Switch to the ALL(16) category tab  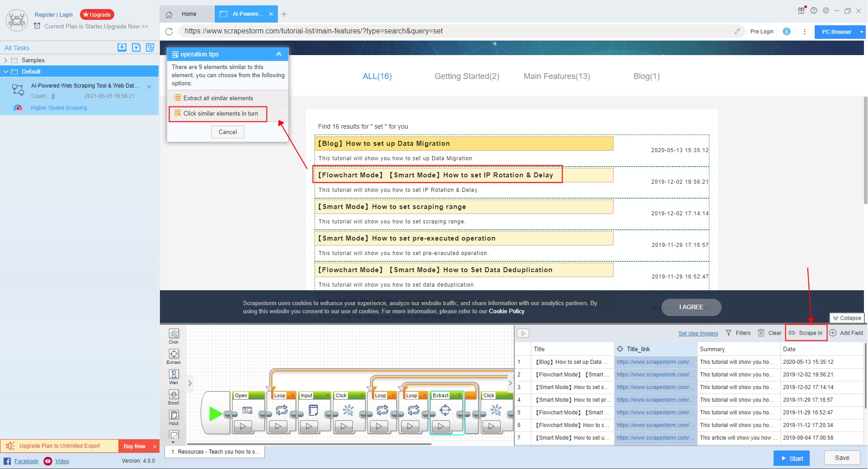click(377, 76)
